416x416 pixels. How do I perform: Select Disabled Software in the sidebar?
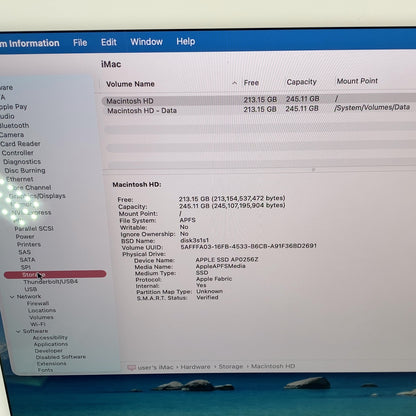pyautogui.click(x=61, y=357)
